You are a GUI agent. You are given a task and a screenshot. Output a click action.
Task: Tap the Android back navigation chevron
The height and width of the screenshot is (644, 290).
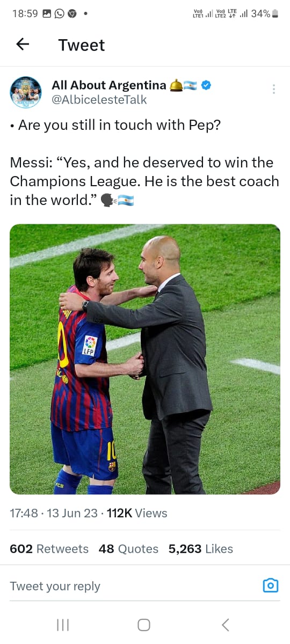(226, 625)
